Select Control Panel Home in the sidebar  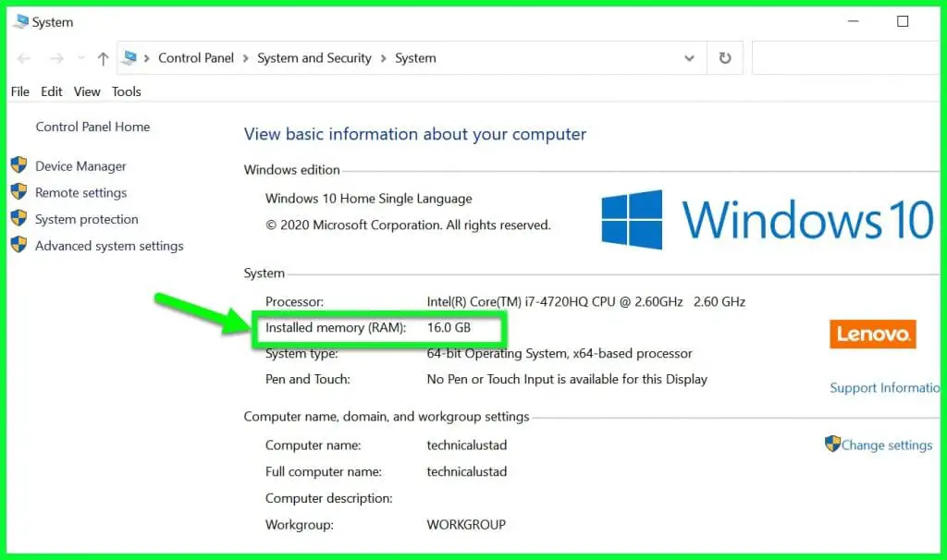[92, 127]
